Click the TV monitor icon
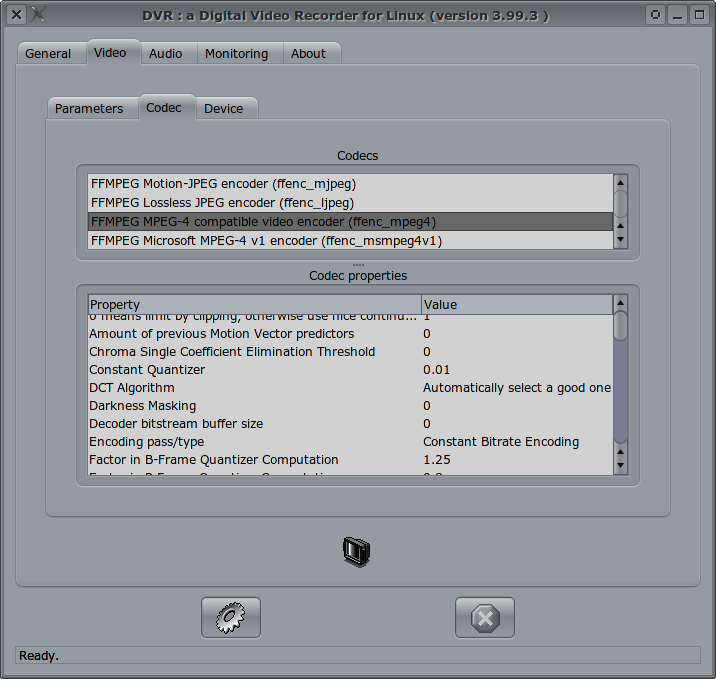 357,552
